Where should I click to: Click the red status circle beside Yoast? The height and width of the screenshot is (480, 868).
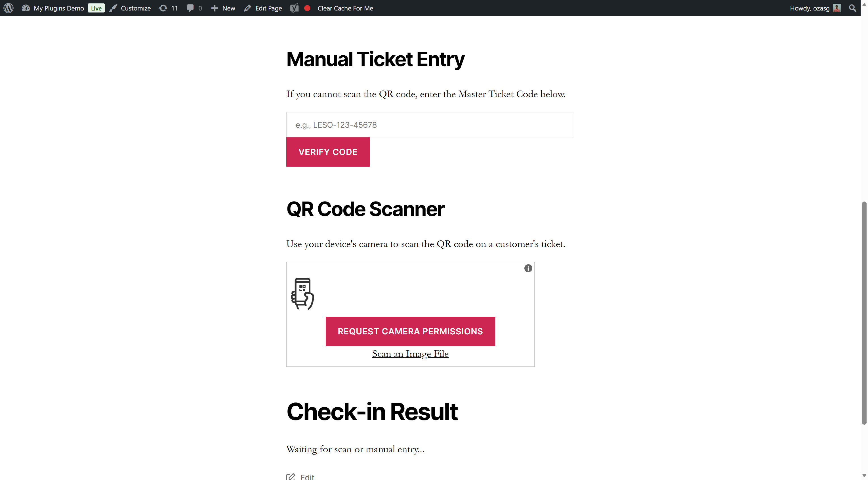click(307, 8)
